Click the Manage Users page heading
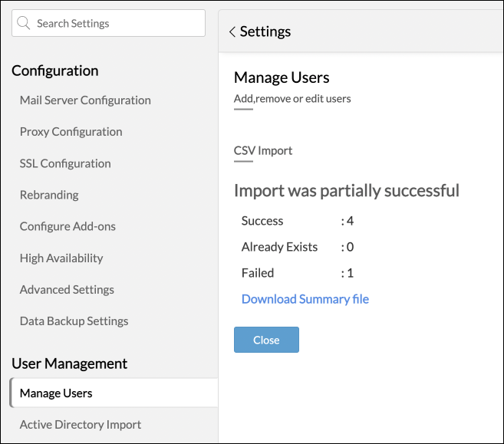The width and height of the screenshot is (504, 444). [282, 77]
